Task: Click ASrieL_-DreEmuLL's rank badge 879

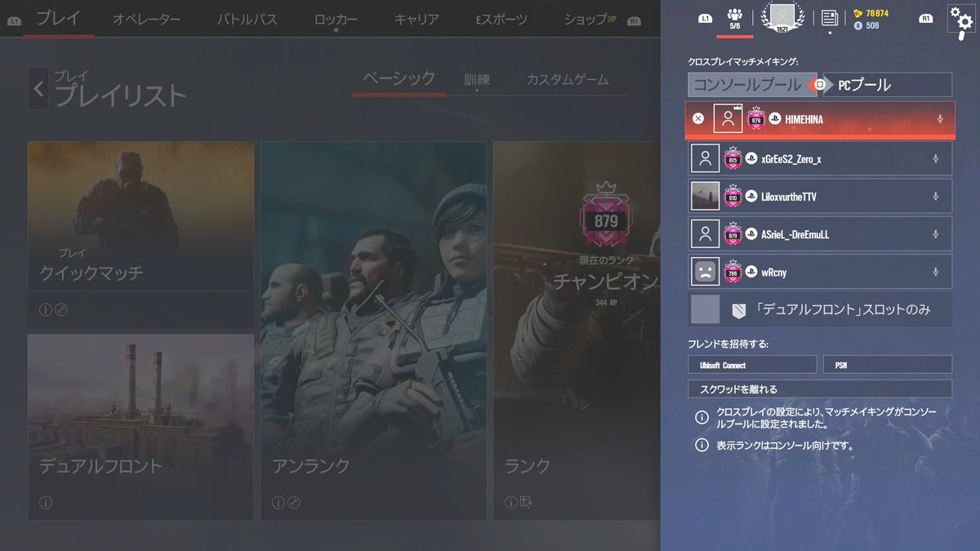Action: [733, 233]
